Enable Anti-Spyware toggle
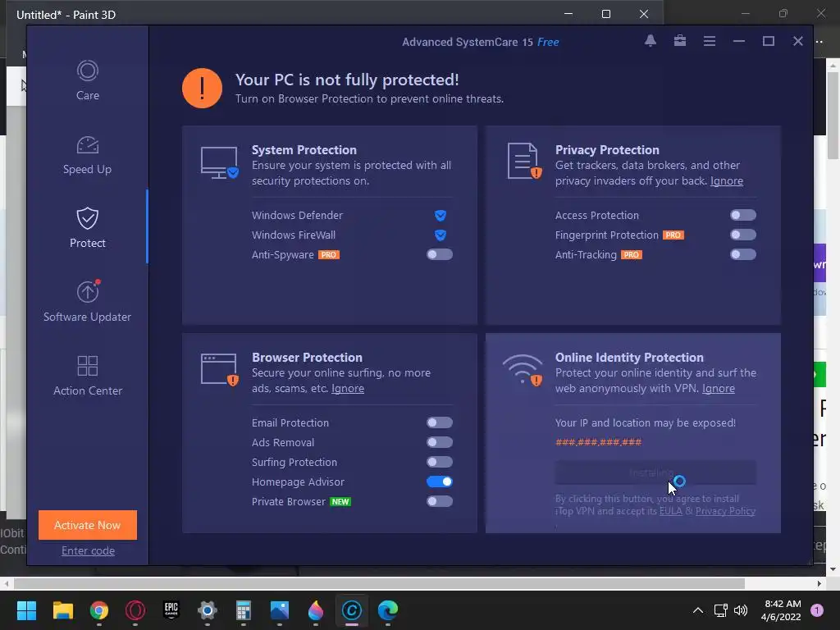840x630 pixels. pyautogui.click(x=440, y=254)
